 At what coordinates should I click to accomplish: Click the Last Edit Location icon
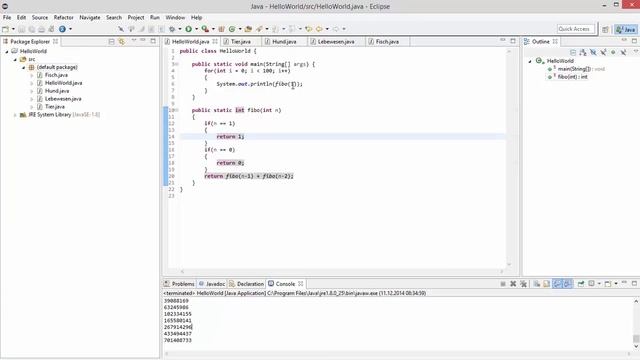tap(309, 29)
